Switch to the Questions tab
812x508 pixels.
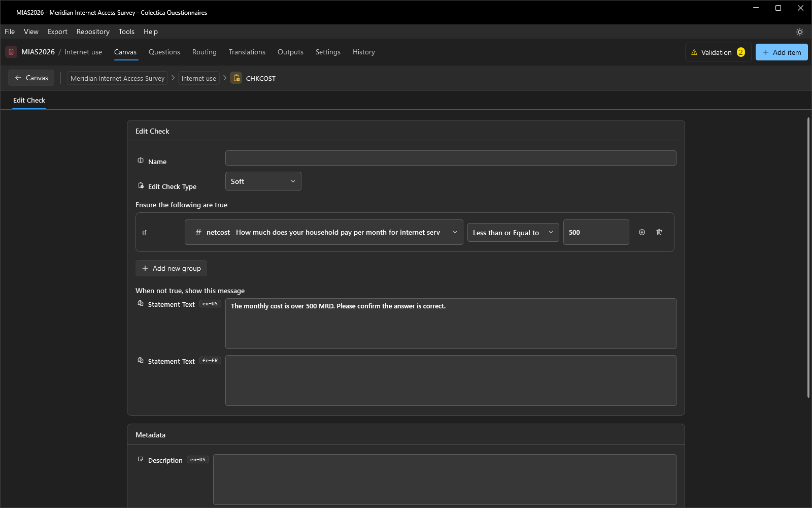(x=164, y=52)
